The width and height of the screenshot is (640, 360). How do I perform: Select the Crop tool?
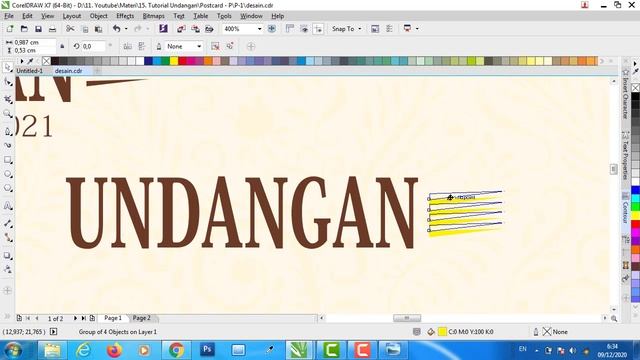tap(7, 99)
